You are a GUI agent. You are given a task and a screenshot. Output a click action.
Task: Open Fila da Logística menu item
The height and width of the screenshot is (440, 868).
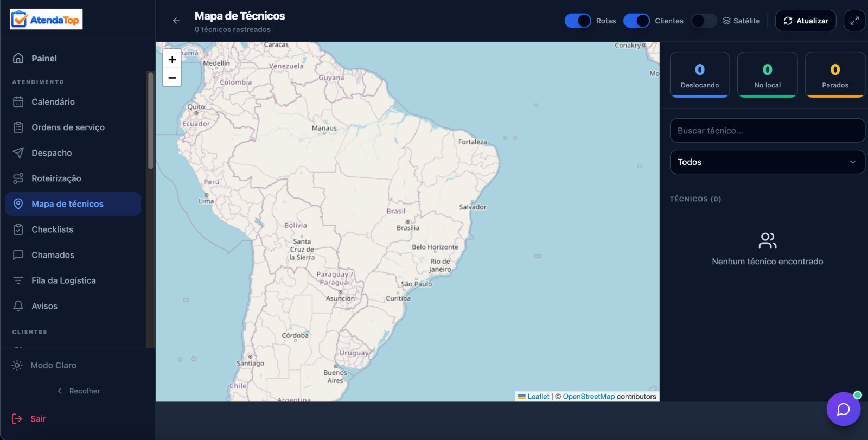point(73,280)
